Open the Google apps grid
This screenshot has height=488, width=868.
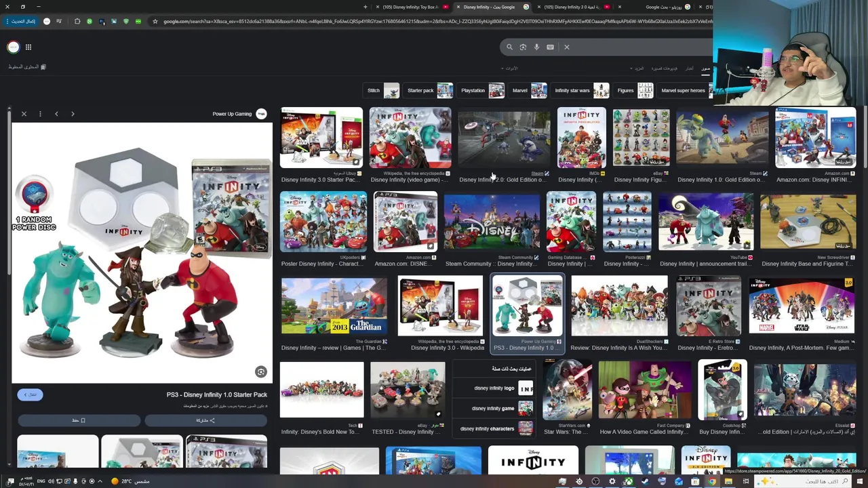(28, 47)
